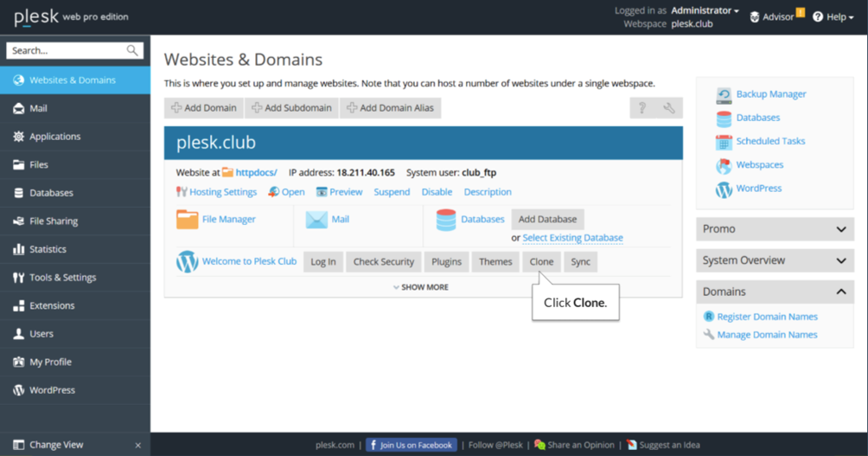Open File Sharing sidebar item
The width and height of the screenshot is (868, 456).
click(74, 221)
